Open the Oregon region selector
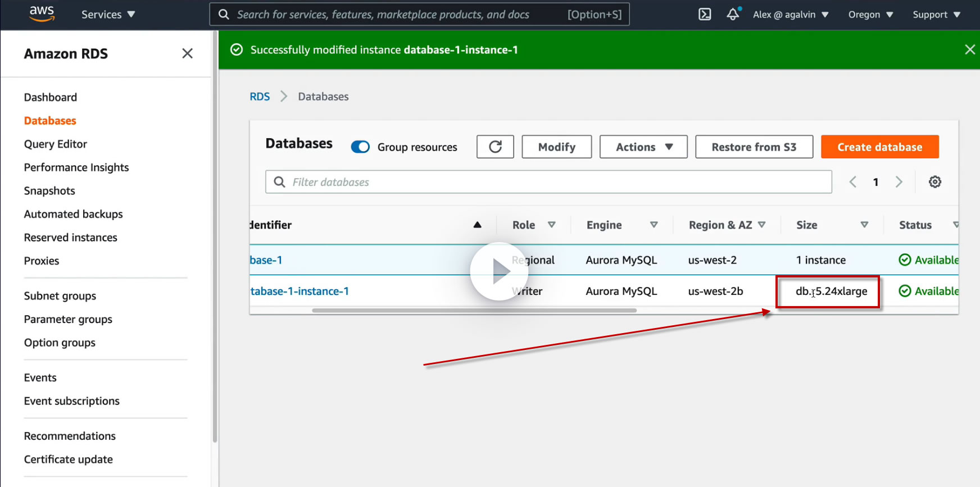The image size is (980, 487). pyautogui.click(x=870, y=15)
